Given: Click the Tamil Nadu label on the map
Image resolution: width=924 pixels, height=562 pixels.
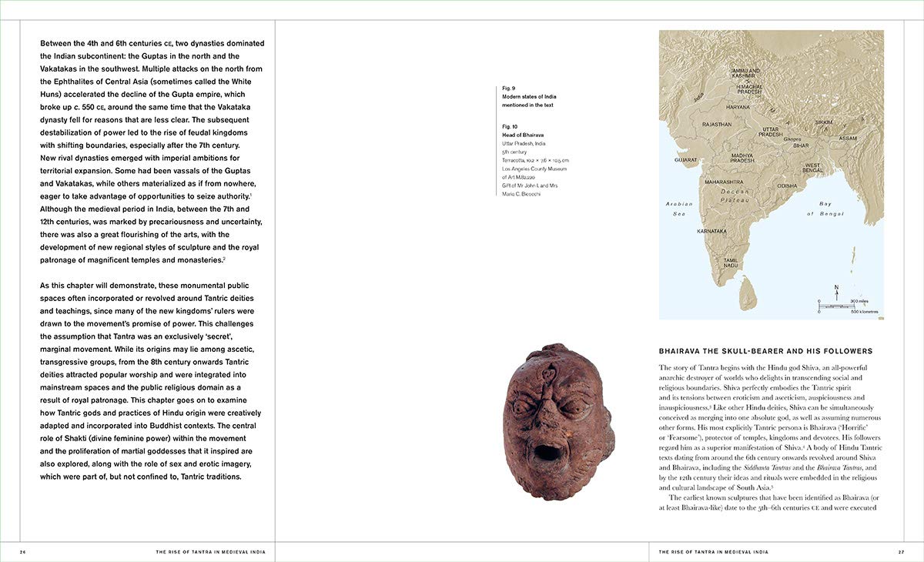Looking at the screenshot, I should (731, 263).
